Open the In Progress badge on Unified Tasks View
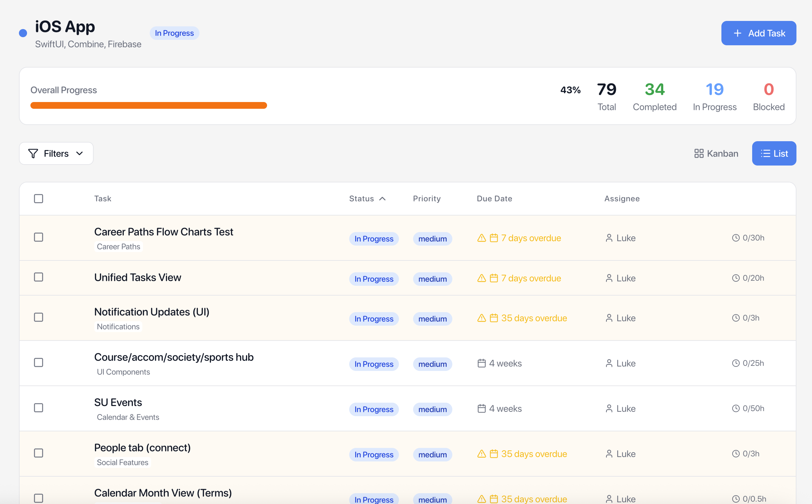The height and width of the screenshot is (504, 812). 374,279
